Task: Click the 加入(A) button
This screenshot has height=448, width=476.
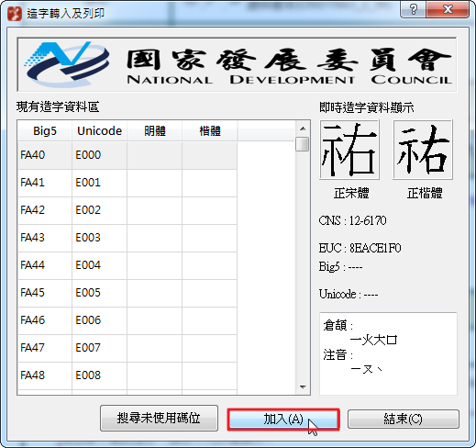Action: [283, 420]
